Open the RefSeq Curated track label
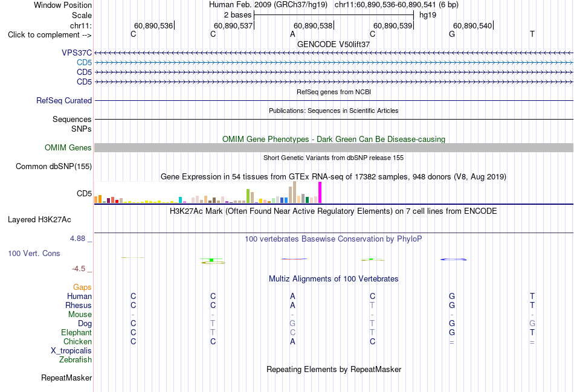This screenshot has height=392, width=574. (x=64, y=100)
